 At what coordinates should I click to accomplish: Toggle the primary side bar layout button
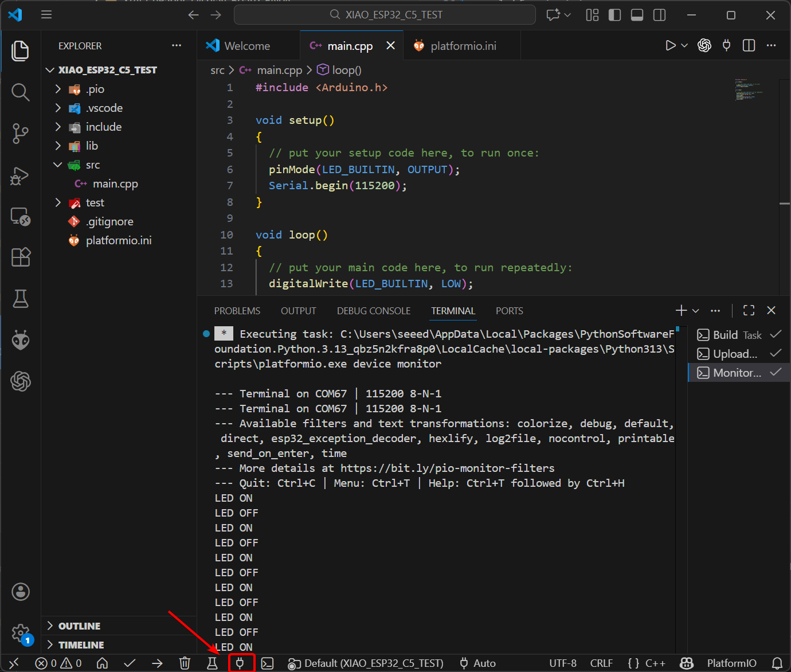pyautogui.click(x=614, y=15)
